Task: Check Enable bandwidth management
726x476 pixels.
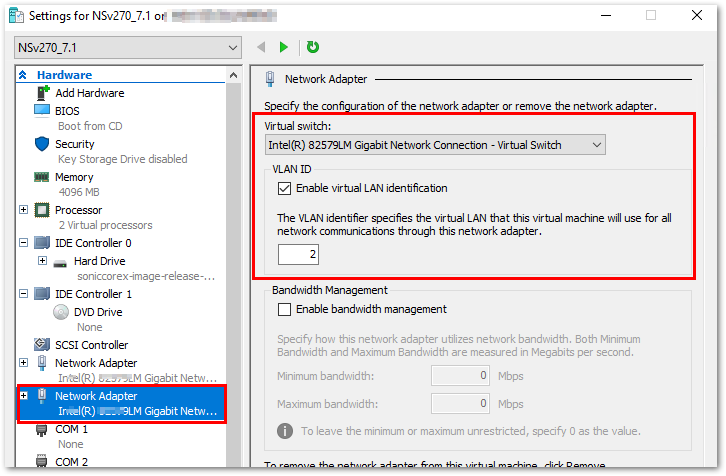Action: (285, 309)
